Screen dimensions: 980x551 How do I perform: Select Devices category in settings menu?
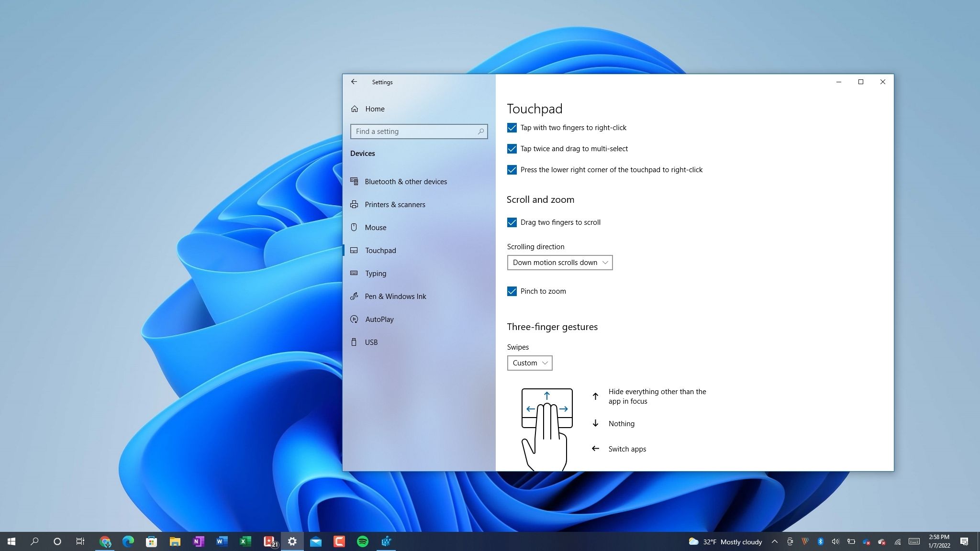[x=362, y=153]
